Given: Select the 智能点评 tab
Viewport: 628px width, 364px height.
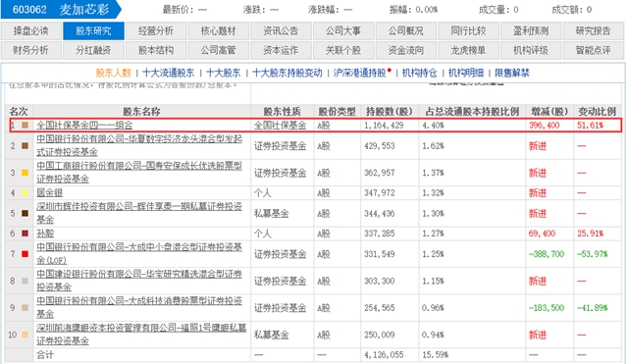Looking at the screenshot, I should (593, 50).
